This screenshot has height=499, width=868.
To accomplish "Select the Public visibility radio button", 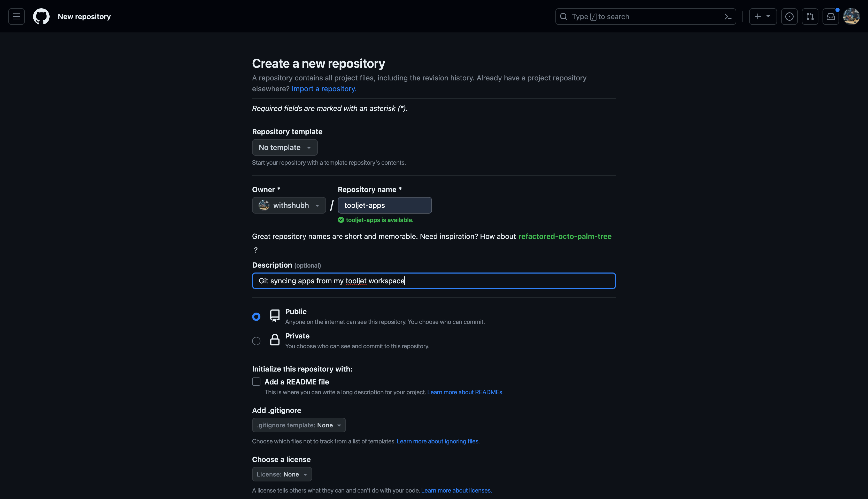I will [x=256, y=317].
